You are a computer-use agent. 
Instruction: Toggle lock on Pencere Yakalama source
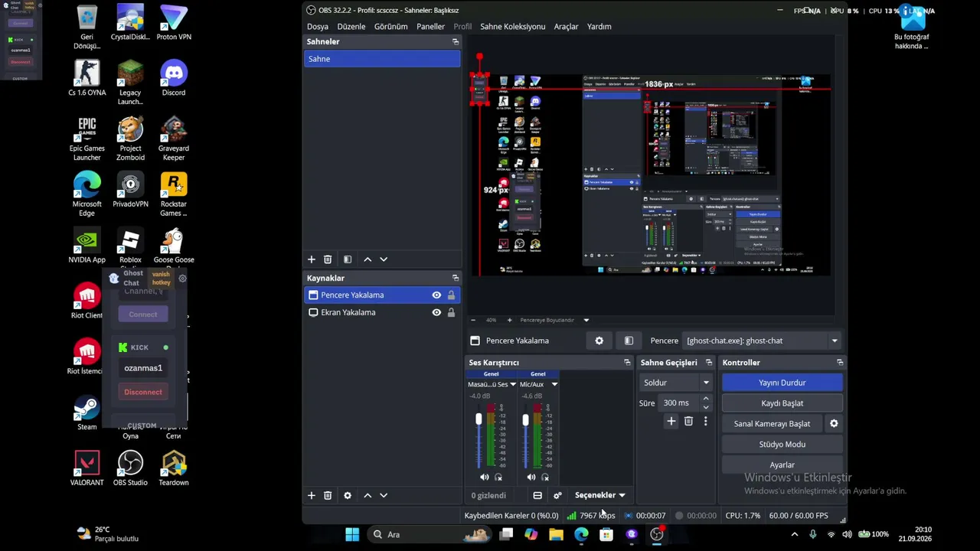451,295
